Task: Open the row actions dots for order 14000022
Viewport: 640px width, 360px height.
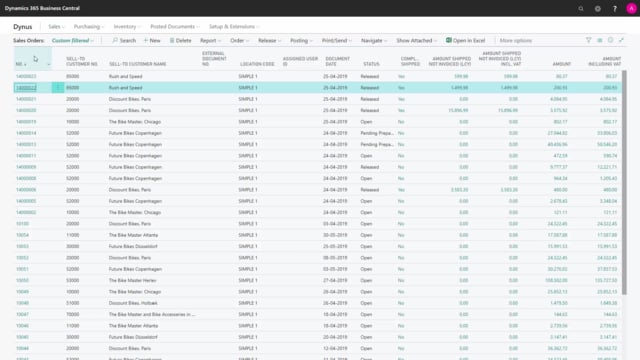Action: click(58, 87)
